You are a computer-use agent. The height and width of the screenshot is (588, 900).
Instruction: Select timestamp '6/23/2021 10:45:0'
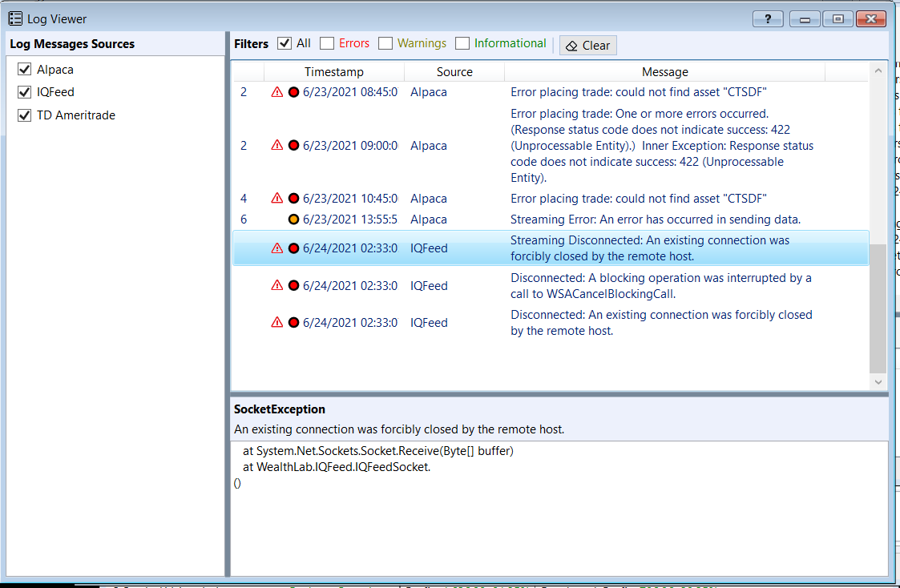[x=350, y=198]
